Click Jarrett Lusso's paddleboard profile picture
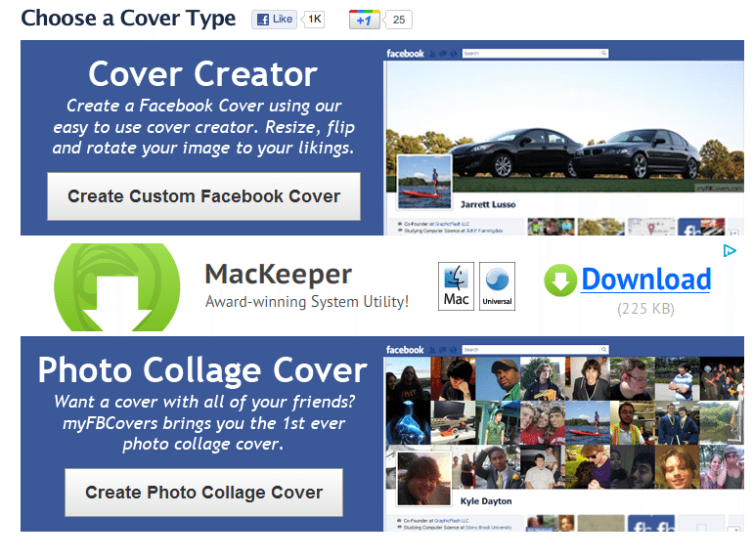This screenshot has height=560, width=753. [x=424, y=183]
